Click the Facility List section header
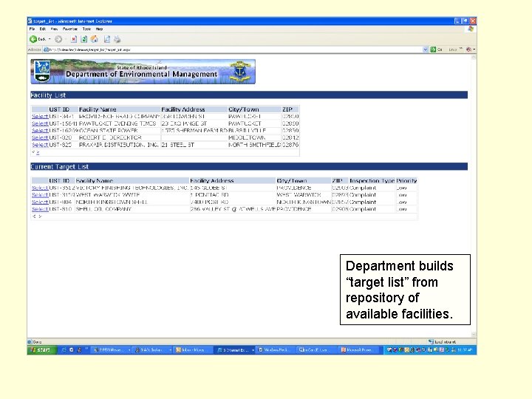 [x=249, y=95]
